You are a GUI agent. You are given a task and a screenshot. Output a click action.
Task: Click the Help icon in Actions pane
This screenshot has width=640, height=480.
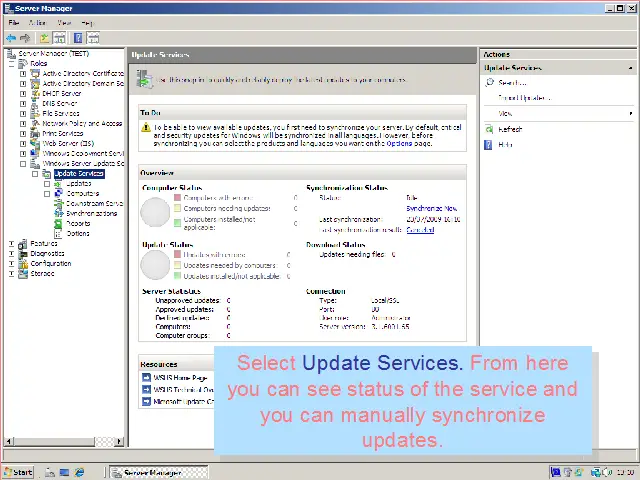coord(488,144)
